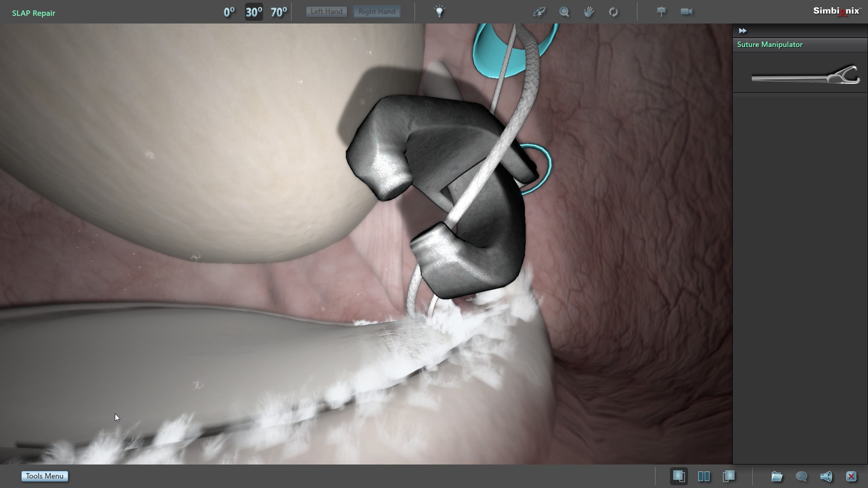
Task: Select the 0° scope angle
Action: tap(229, 12)
